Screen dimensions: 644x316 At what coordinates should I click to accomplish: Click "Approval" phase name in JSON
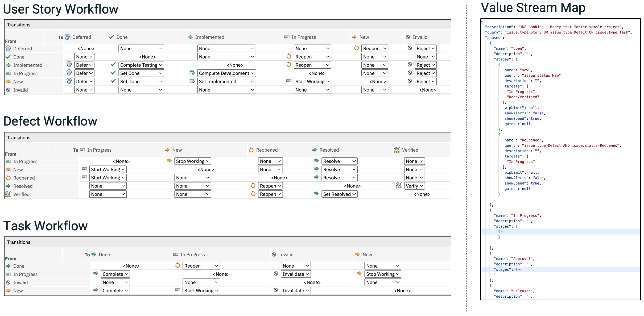[x=522, y=259]
